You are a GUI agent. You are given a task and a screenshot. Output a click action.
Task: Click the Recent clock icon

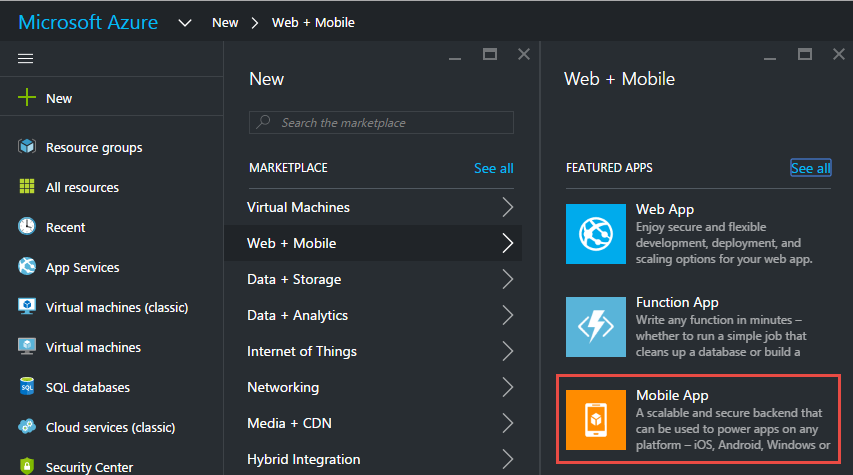tap(27, 226)
